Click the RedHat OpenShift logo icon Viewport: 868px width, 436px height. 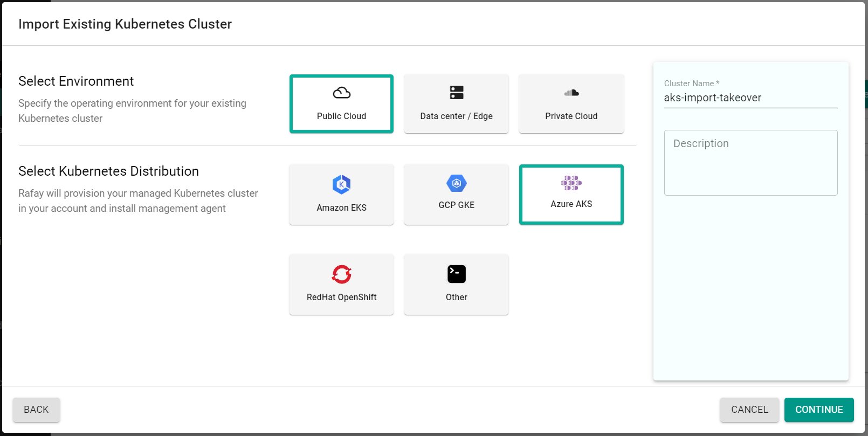[x=342, y=274]
